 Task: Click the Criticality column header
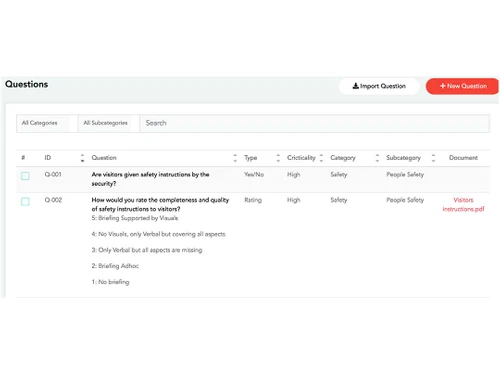(x=301, y=158)
